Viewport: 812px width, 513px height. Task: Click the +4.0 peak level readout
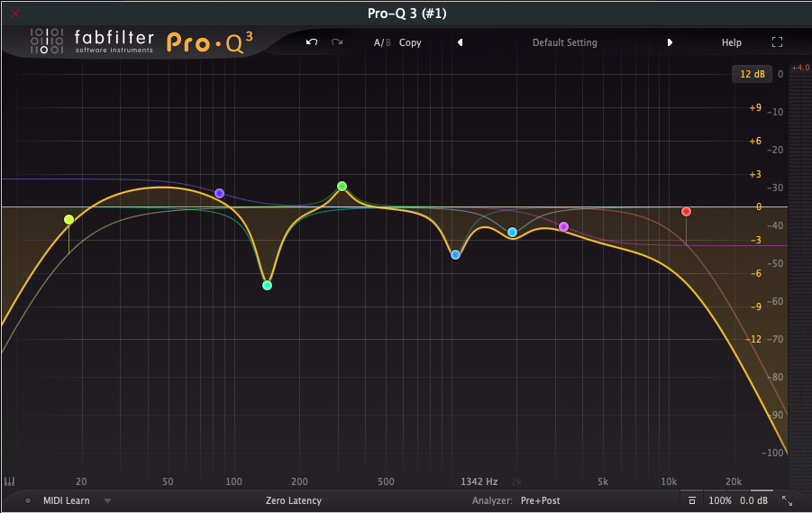pyautogui.click(x=800, y=68)
